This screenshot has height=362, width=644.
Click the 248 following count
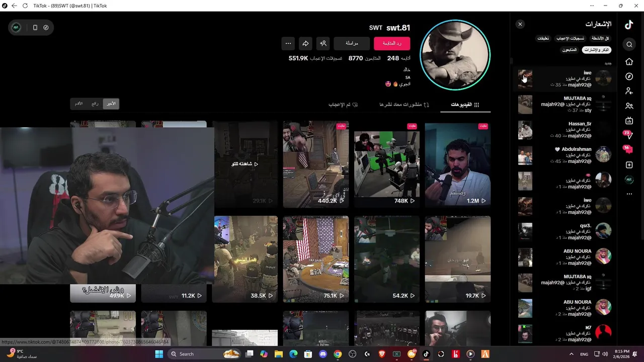coord(398,58)
